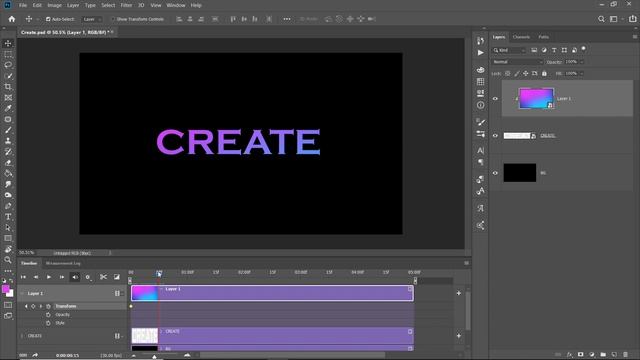Open the Actions play panel icon
The image size is (640, 360).
[480, 53]
